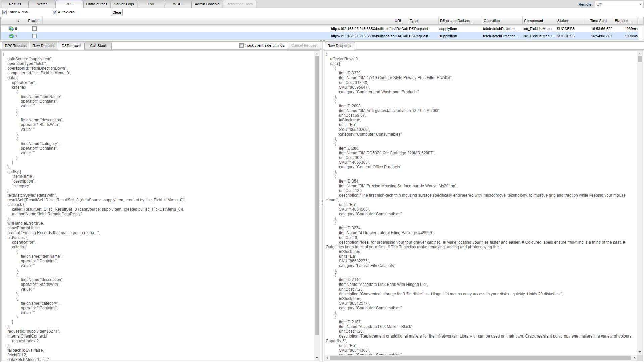Click the Raw Response scroll-up arrow
Image resolution: width=644 pixels, height=362 pixels.
(640, 54)
